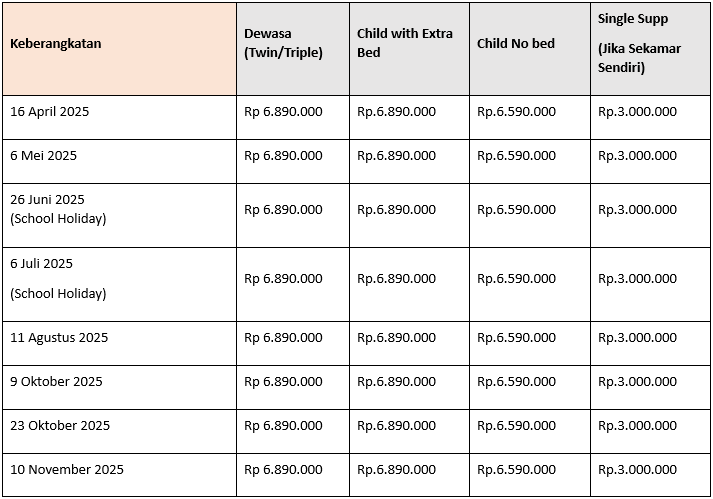
Task: Click Single Supp price for 26 Juni row
Action: (637, 209)
